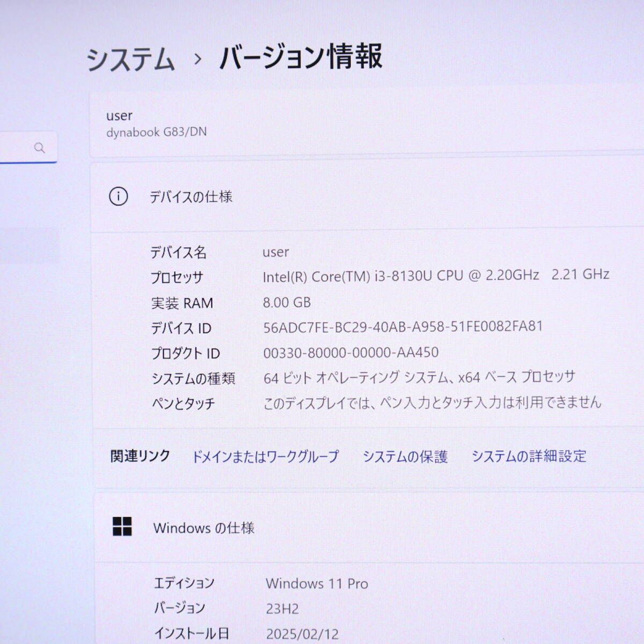The image size is (644, 644).
Task: Click the デバイス名 label
Action: (x=178, y=252)
